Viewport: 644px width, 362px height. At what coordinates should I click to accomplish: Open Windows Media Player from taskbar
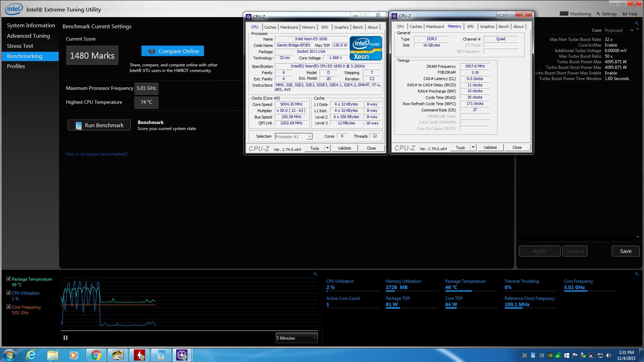73,355
